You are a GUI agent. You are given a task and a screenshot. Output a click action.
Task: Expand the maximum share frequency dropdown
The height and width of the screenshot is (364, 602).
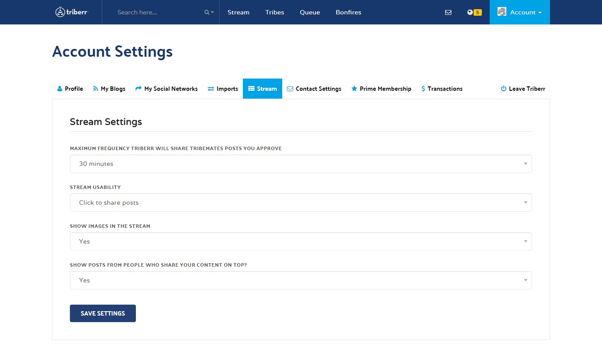301,164
